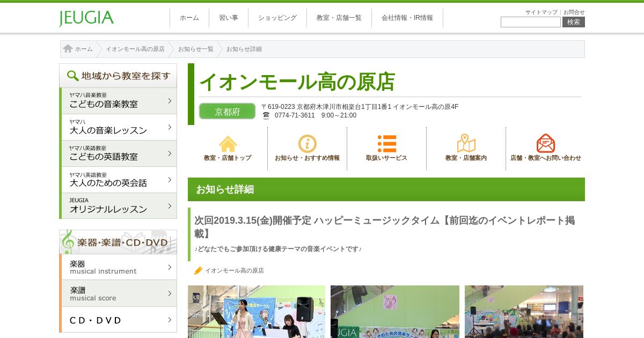This screenshot has height=338, width=644.
Task: Open ホーム in top navigation
Action: tap(189, 18)
